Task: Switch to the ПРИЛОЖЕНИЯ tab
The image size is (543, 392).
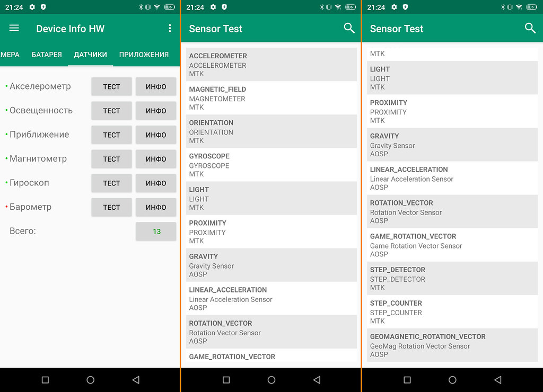Action: pos(144,55)
